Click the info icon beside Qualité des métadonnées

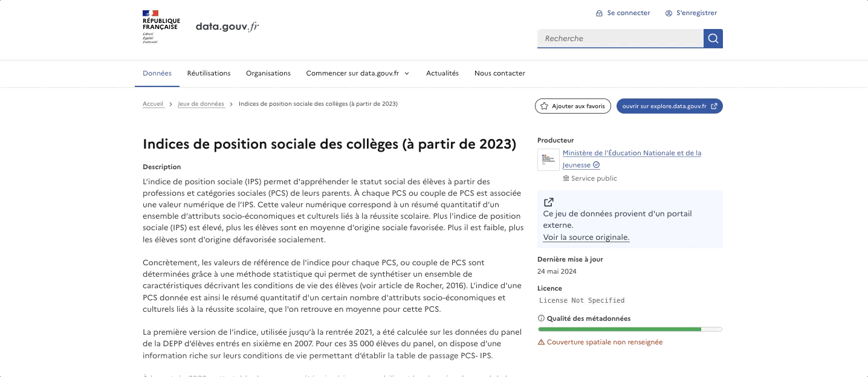(x=541, y=318)
